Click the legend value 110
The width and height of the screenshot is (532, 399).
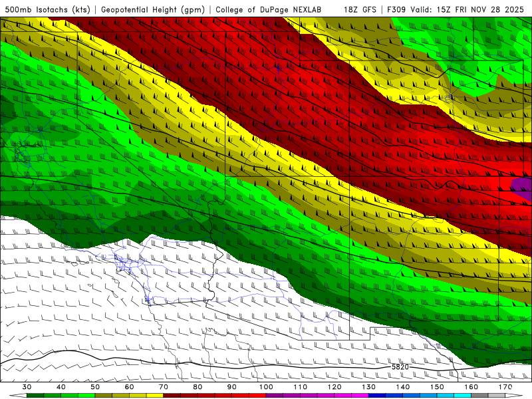pyautogui.click(x=301, y=387)
